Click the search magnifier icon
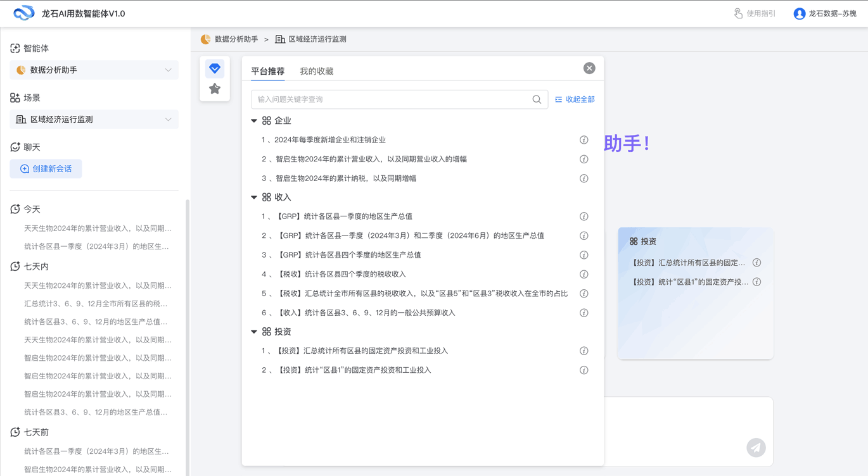 (x=536, y=99)
